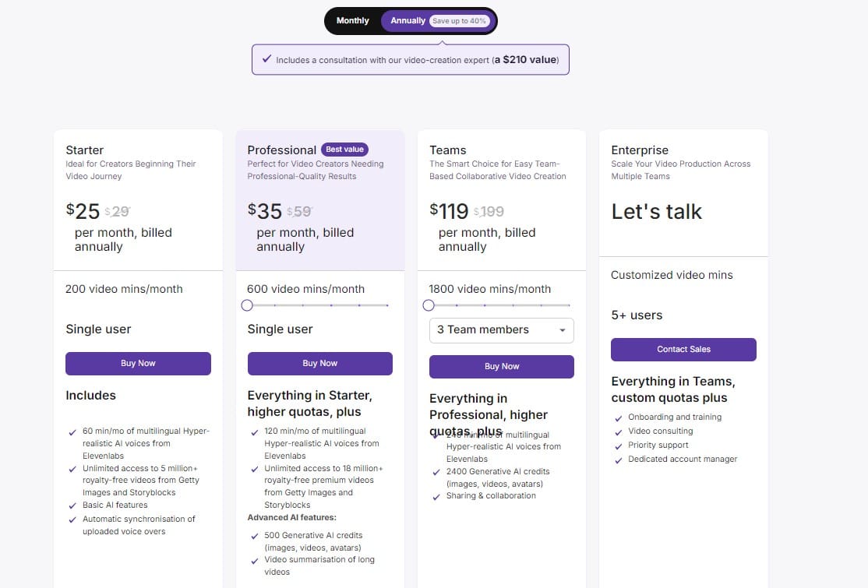Click the checkmark beside the consultation banner

(x=267, y=59)
